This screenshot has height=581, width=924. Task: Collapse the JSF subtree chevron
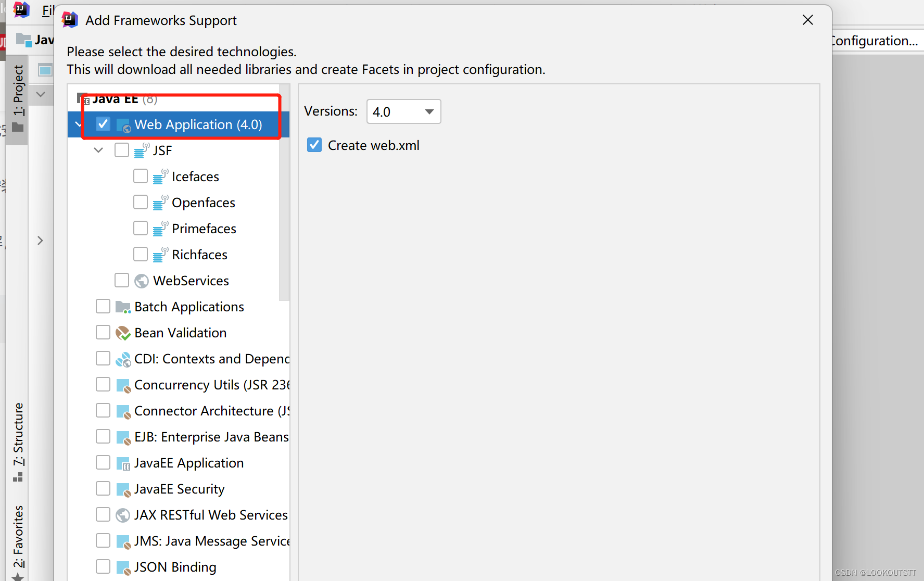[x=98, y=150]
